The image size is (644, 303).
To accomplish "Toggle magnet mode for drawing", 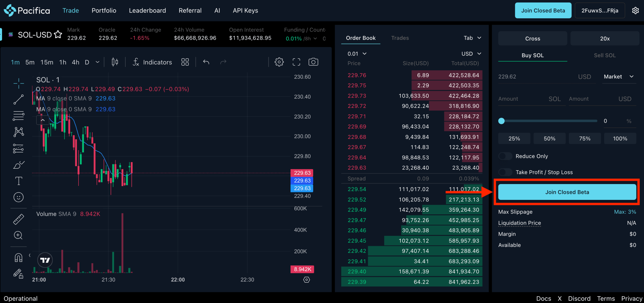I will (18, 257).
